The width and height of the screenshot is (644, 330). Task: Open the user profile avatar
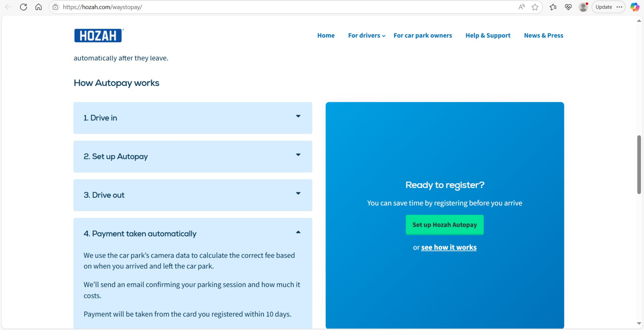583,7
